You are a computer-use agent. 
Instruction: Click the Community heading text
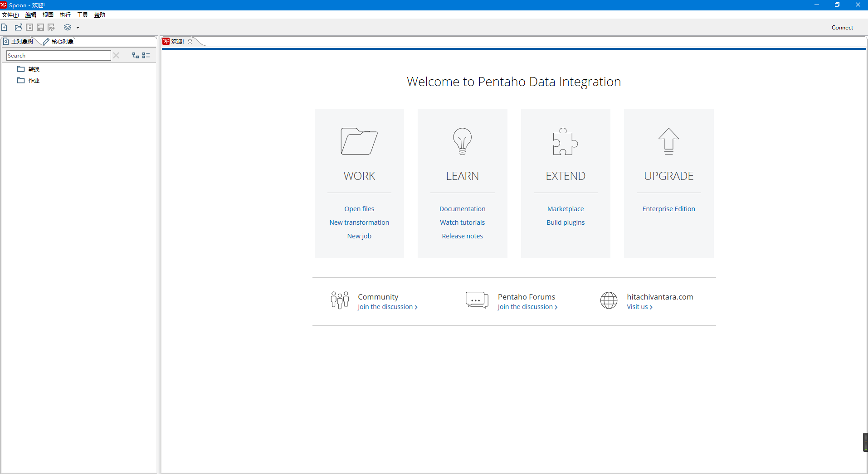378,297
